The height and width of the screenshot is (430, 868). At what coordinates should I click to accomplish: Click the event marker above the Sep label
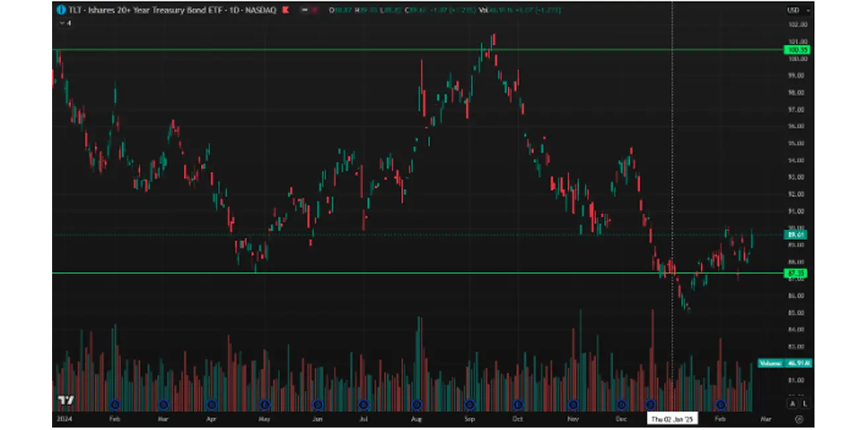click(x=470, y=404)
